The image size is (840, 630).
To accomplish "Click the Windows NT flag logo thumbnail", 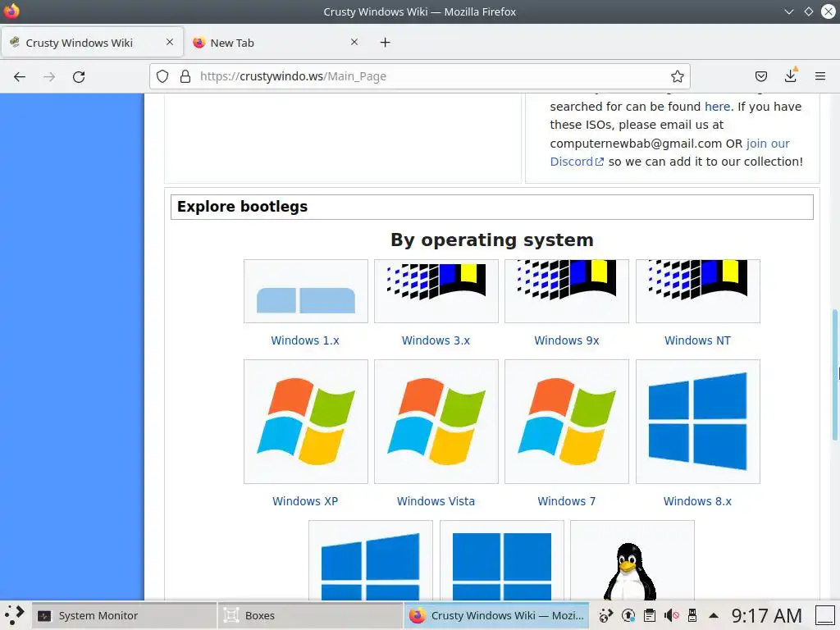I will pos(698,291).
